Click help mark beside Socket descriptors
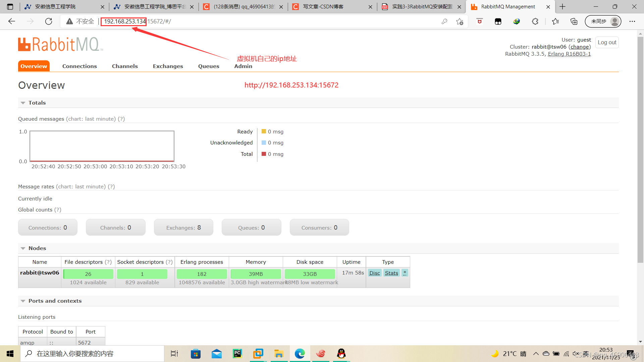Image resolution: width=644 pixels, height=362 pixels. tap(169, 262)
